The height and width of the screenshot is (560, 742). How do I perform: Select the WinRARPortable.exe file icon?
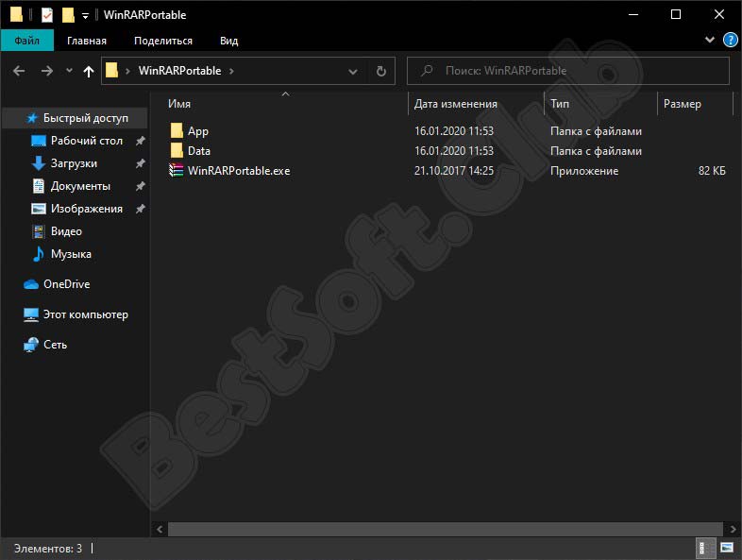pyautogui.click(x=176, y=170)
